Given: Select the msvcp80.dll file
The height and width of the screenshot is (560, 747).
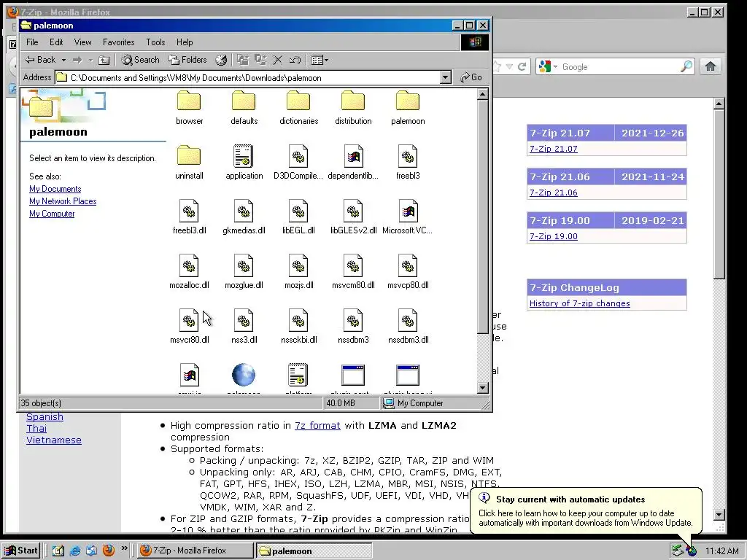Looking at the screenshot, I should coord(408,273).
